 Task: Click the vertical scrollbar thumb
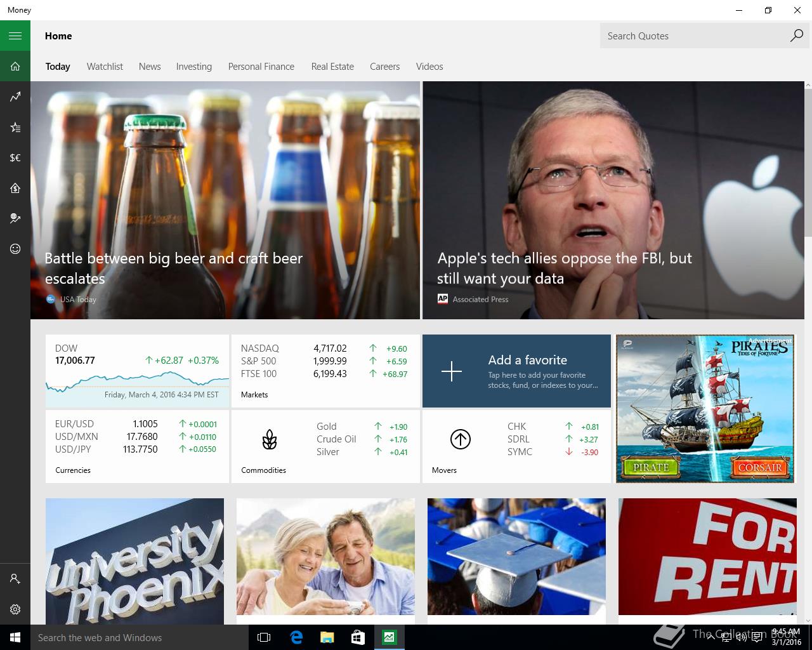(x=808, y=162)
